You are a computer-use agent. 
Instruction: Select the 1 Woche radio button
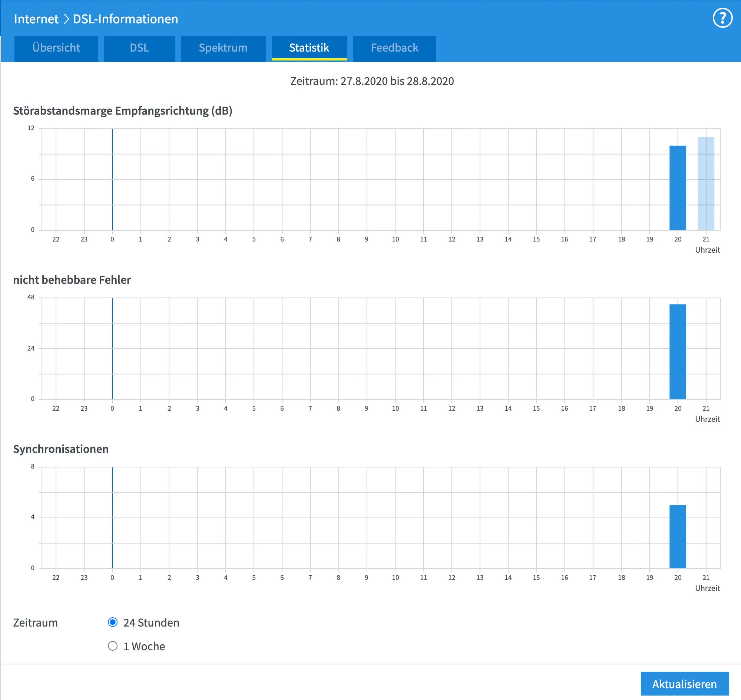pyautogui.click(x=113, y=646)
